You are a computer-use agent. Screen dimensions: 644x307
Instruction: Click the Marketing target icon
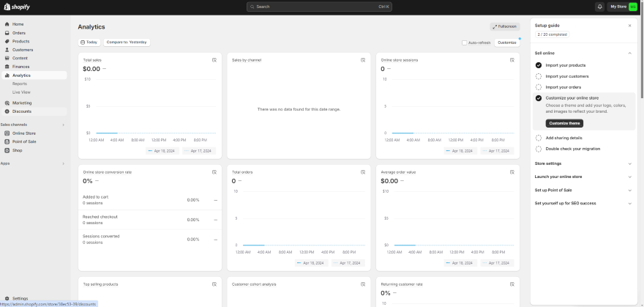[7, 103]
